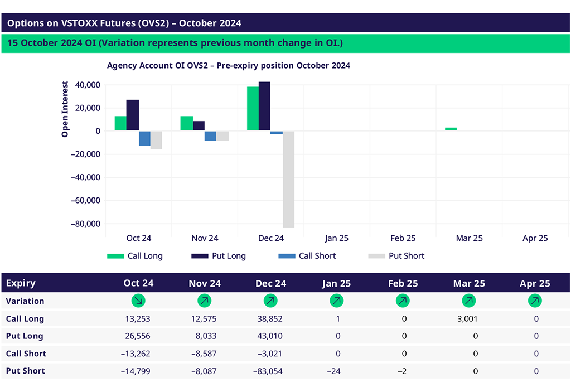
Task: Click the Nov 24 x-axis label on chart
Action: tap(205, 238)
